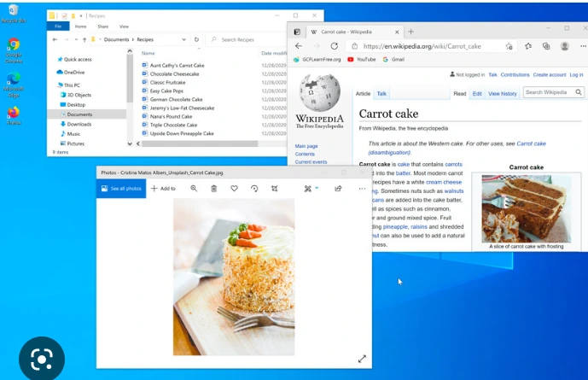Expand the File Explorer address dropdown

(183, 39)
